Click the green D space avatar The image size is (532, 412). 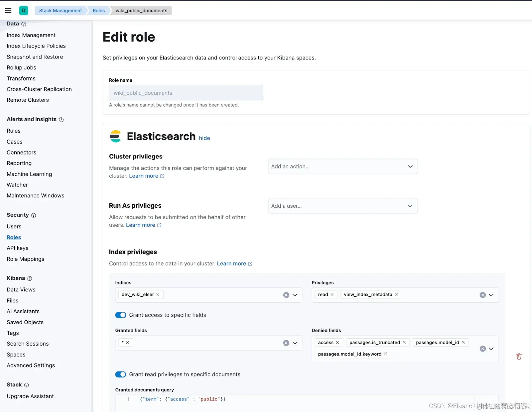[x=24, y=11]
